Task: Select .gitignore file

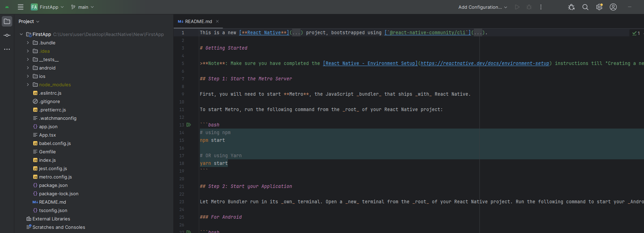Action: (46, 101)
